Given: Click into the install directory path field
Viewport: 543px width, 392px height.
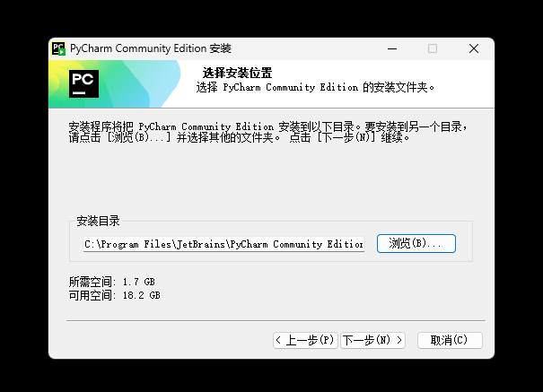Looking at the screenshot, I should (x=223, y=244).
